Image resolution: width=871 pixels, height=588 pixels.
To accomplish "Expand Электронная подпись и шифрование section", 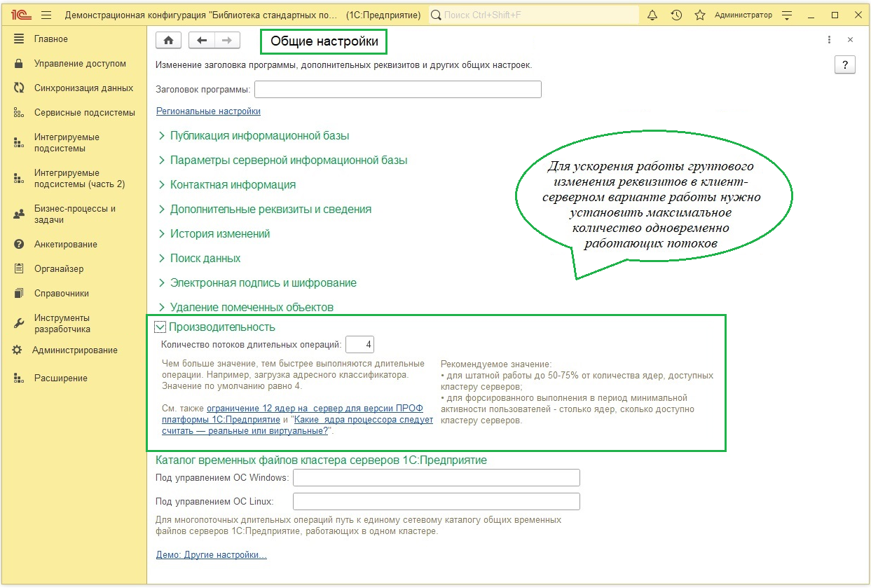I will (263, 283).
